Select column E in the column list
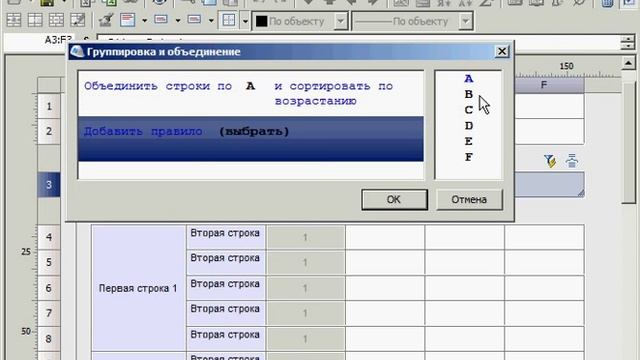 (469, 141)
